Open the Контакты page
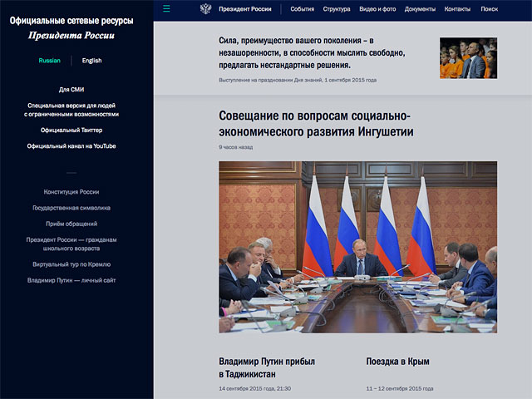Image resolution: width=532 pixels, height=399 pixels. (x=457, y=9)
